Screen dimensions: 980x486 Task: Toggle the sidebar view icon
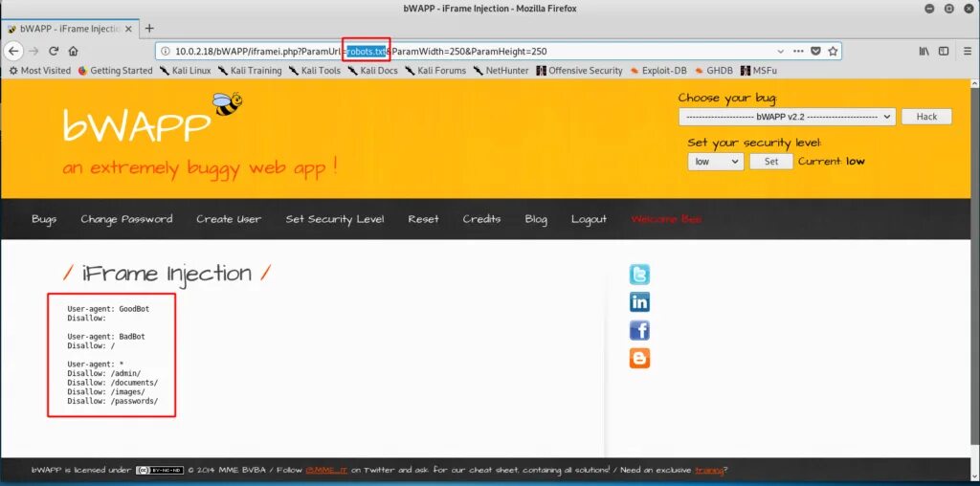tap(944, 52)
